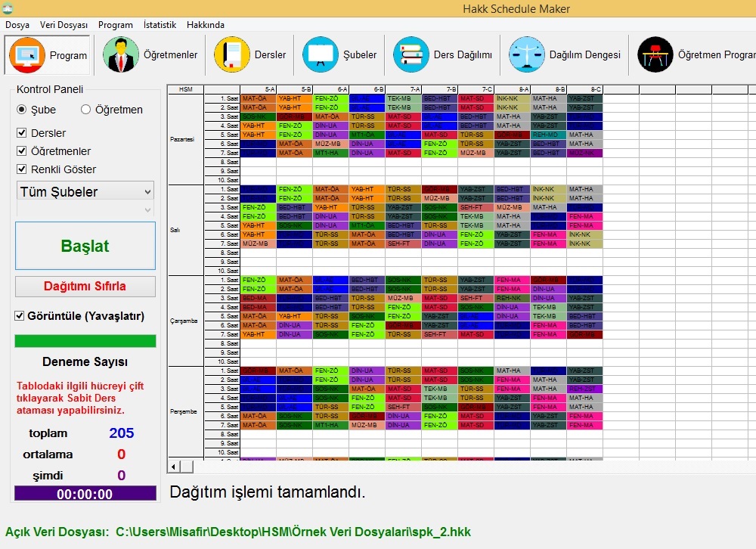Select Pazartesi 1. Saat TEK-MB cell under 7-A
This screenshot has height=549, width=756.
[403, 98]
